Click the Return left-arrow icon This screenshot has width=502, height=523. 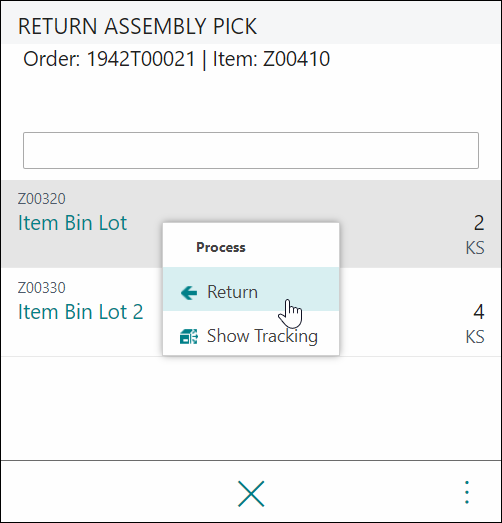(x=189, y=293)
